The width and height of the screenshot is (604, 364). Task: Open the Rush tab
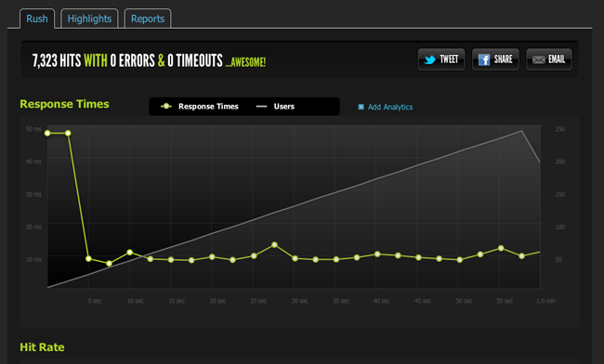37,19
